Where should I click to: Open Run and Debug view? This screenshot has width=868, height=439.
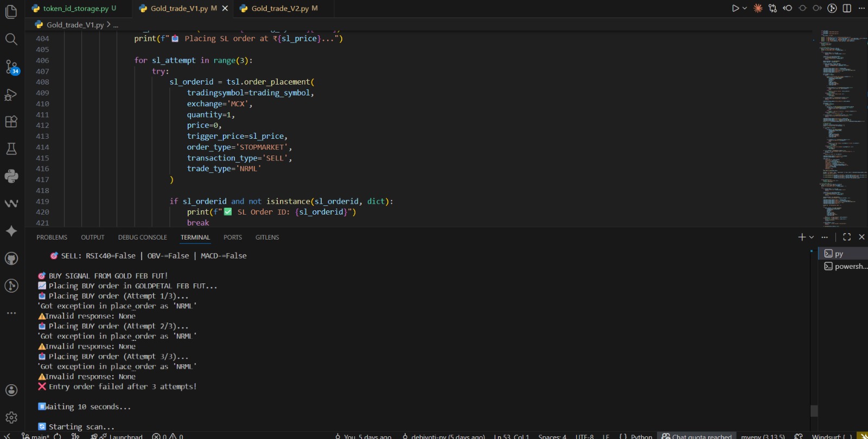coord(11,95)
